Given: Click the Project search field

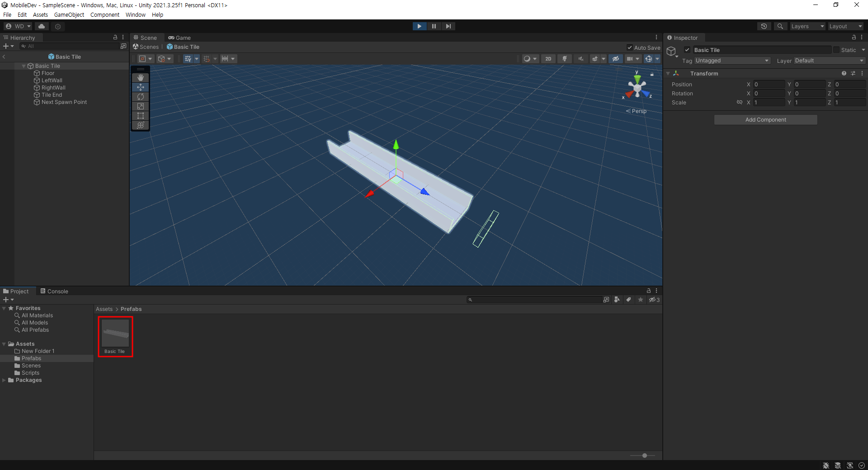Looking at the screenshot, I should point(534,300).
